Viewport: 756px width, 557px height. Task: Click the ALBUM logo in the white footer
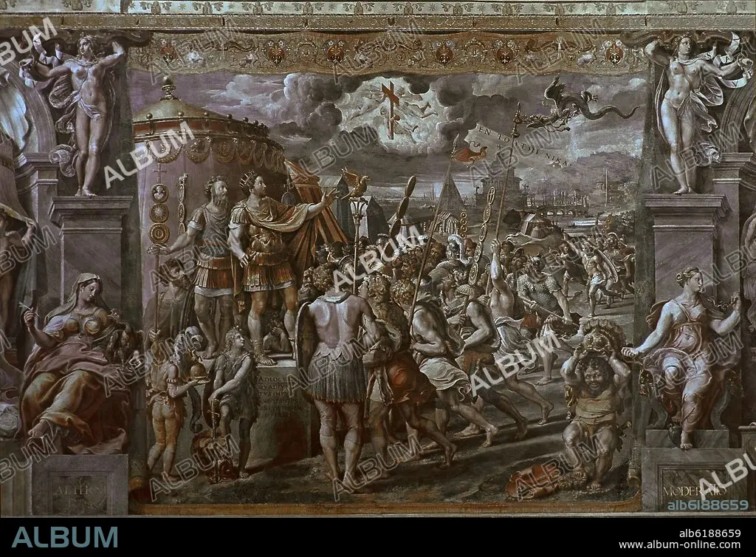point(65,537)
